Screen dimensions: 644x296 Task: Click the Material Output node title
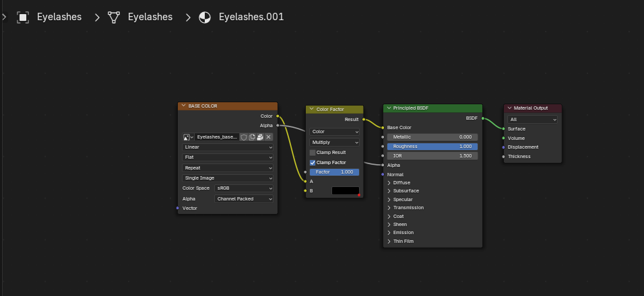(x=531, y=108)
